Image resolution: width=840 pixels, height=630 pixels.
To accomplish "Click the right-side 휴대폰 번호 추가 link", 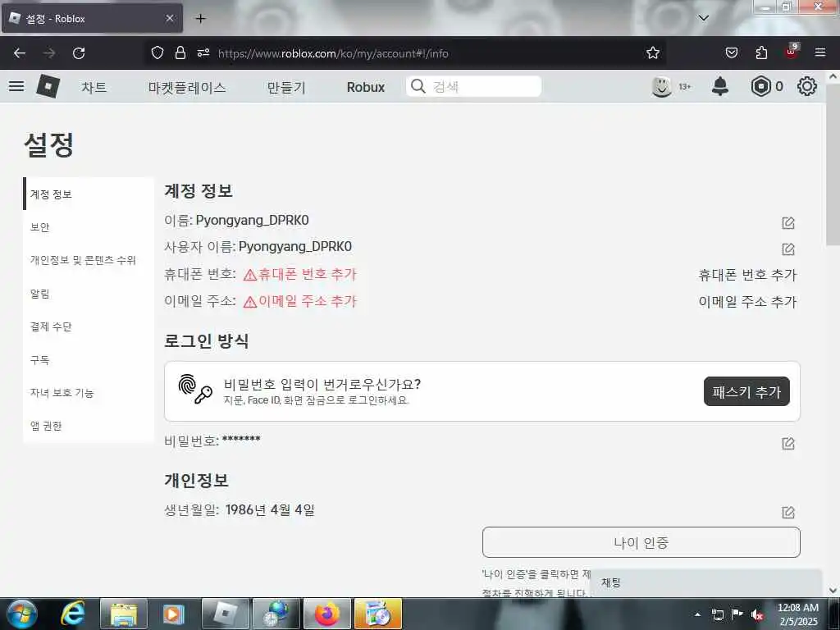I will 747,275.
